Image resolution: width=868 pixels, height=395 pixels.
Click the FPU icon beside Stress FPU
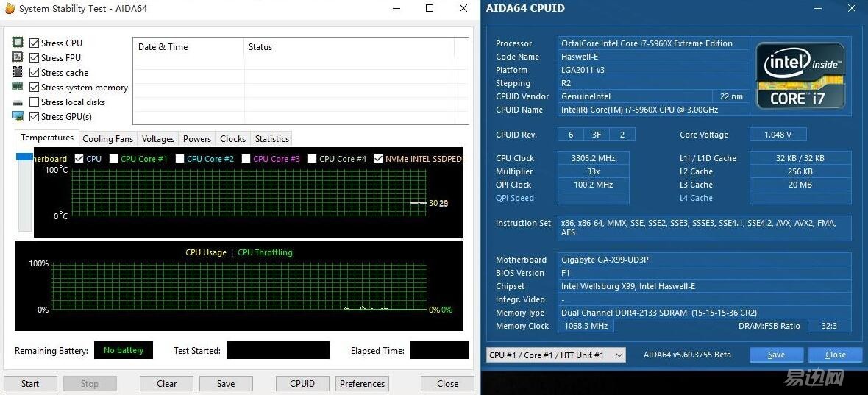(18, 57)
